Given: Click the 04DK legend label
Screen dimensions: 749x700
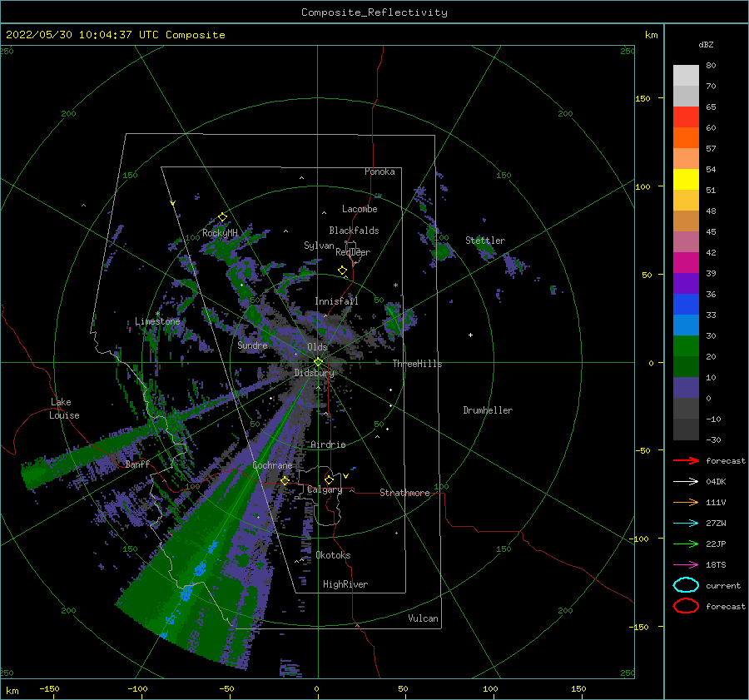Looking at the screenshot, I should (716, 482).
